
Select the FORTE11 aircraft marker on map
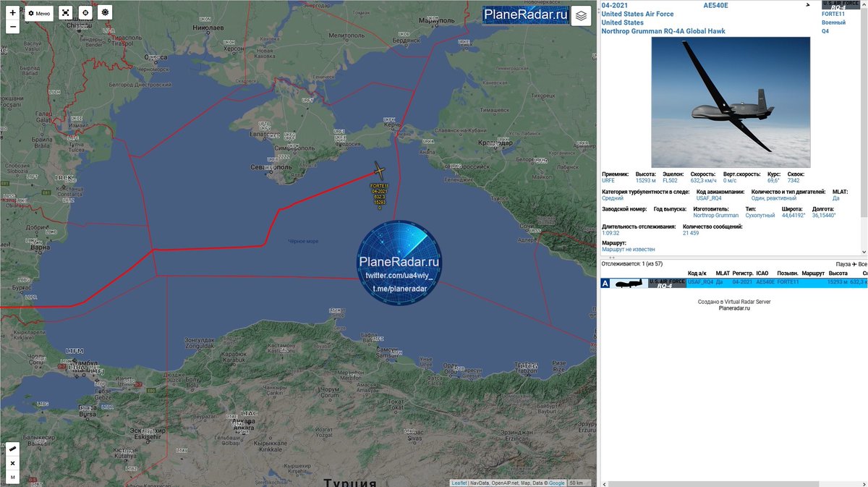click(379, 171)
